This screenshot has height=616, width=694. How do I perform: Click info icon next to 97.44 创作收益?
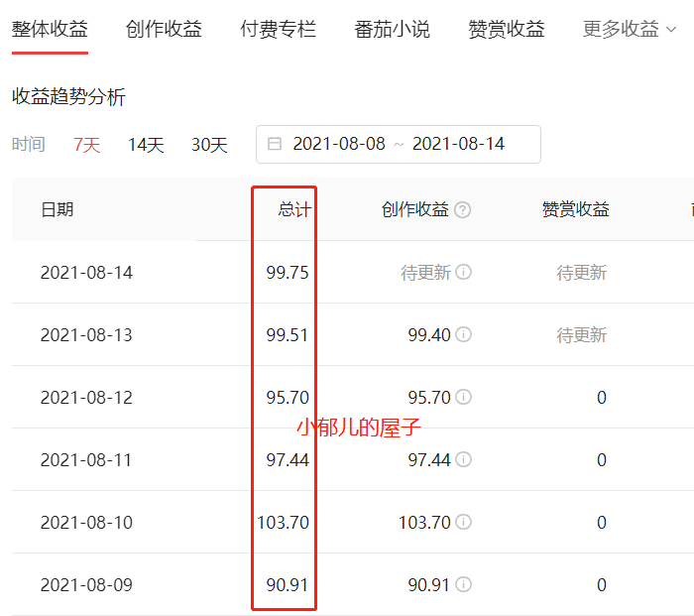[x=463, y=459]
